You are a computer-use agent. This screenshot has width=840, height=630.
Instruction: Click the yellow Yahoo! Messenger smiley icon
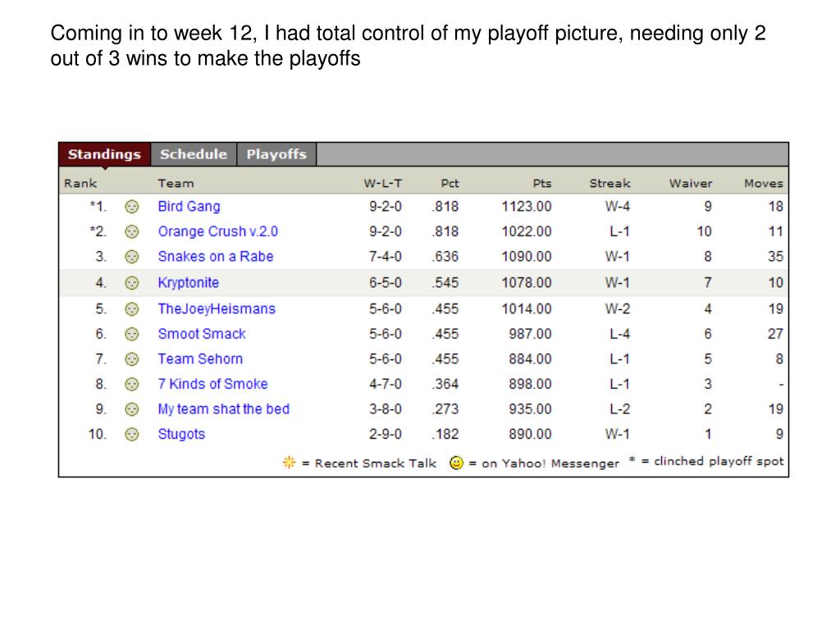coord(456,463)
